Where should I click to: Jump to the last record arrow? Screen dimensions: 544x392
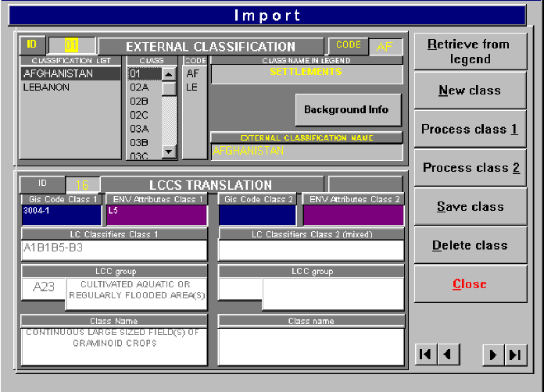tap(514, 355)
